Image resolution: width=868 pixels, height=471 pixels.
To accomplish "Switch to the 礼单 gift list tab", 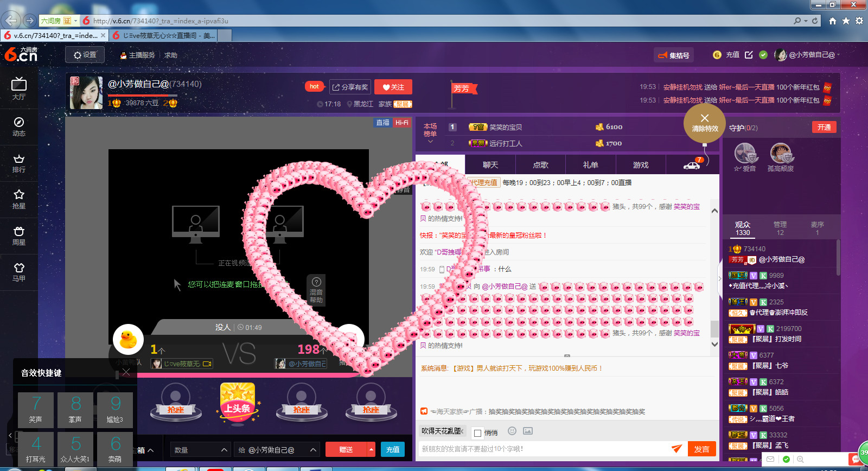I will (590, 164).
